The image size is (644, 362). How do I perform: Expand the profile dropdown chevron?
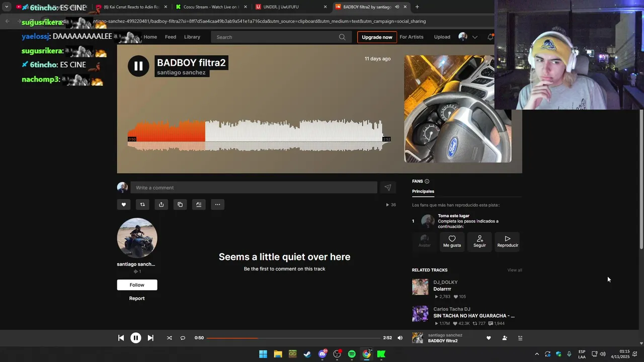pyautogui.click(x=474, y=37)
